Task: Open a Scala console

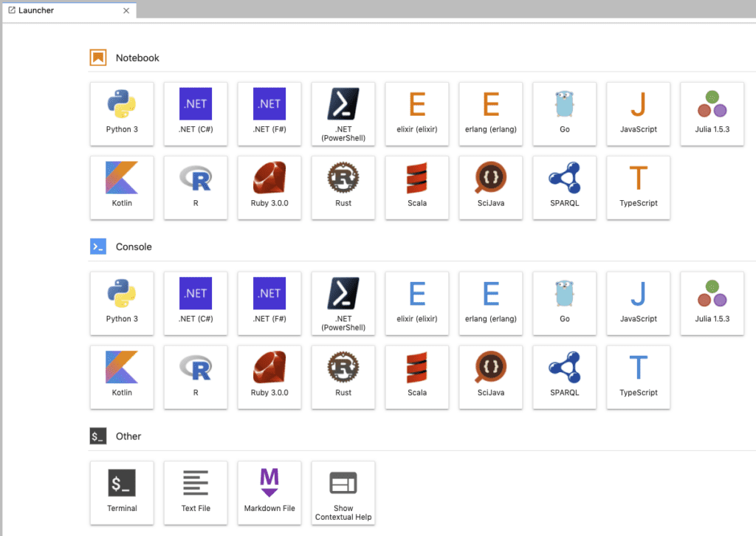Action: click(x=417, y=377)
